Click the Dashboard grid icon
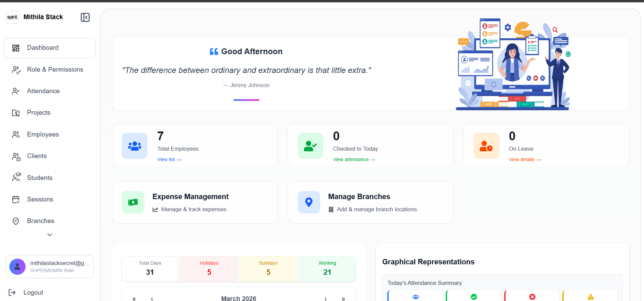 (16, 48)
